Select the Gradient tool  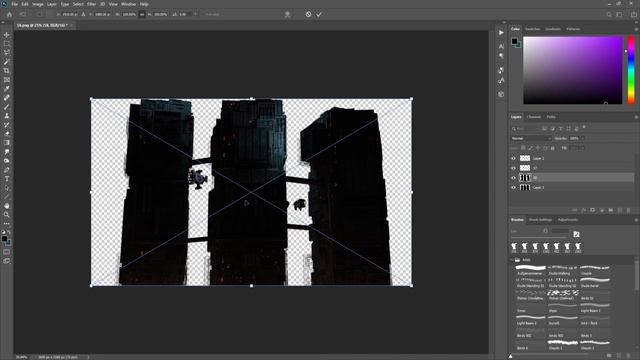click(x=7, y=142)
